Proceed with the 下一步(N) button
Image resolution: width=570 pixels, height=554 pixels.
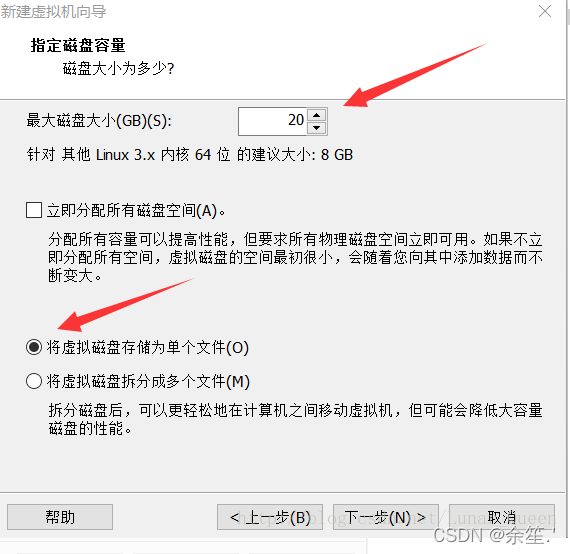(386, 517)
